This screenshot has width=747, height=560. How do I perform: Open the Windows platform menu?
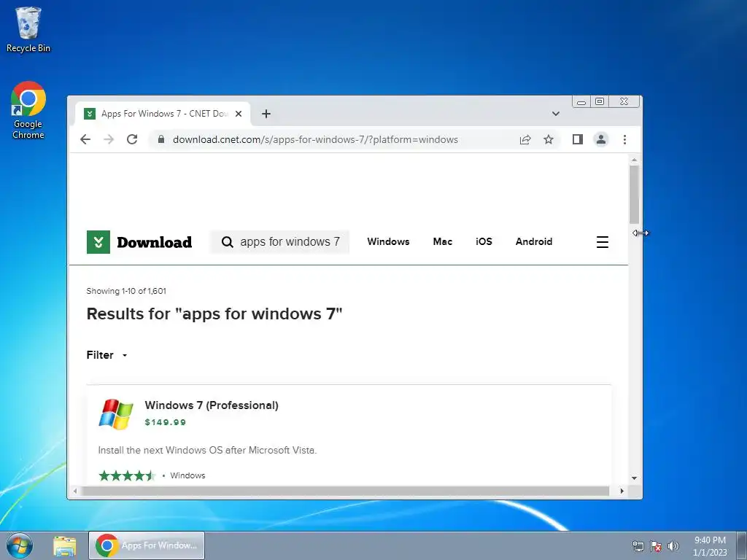(388, 241)
